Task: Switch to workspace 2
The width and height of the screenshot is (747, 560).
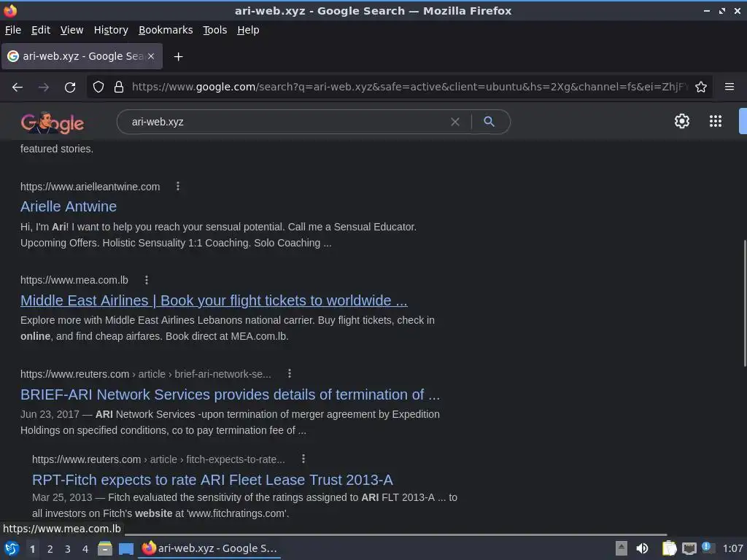Action: (x=50, y=549)
